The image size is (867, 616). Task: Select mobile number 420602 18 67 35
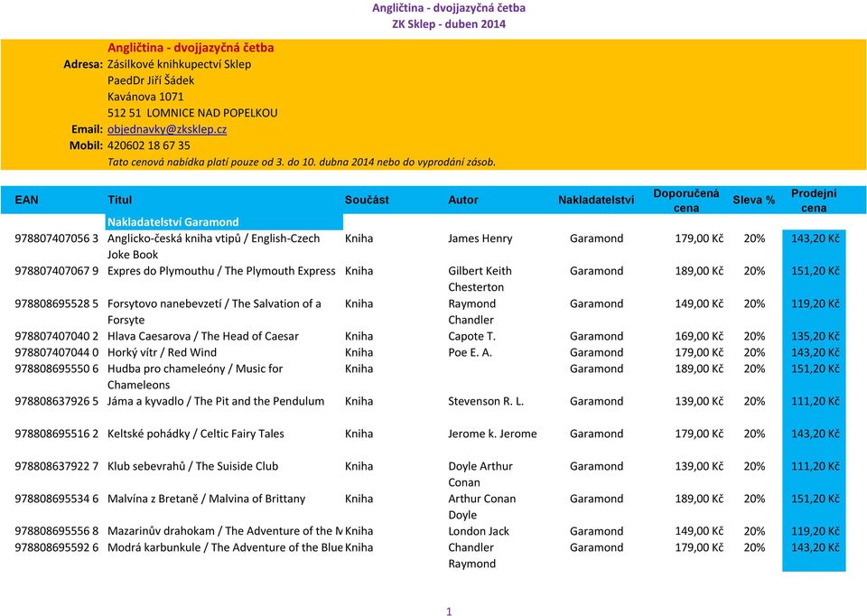click(x=149, y=146)
